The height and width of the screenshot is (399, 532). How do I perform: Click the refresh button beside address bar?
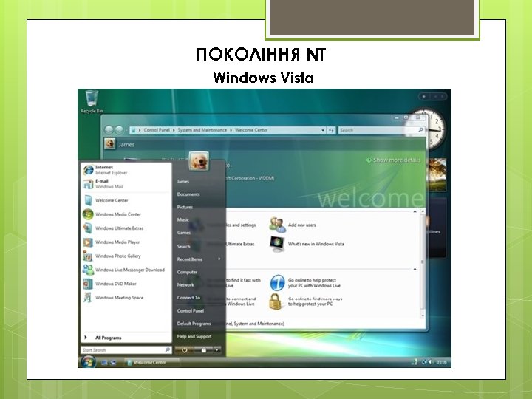[x=332, y=130]
